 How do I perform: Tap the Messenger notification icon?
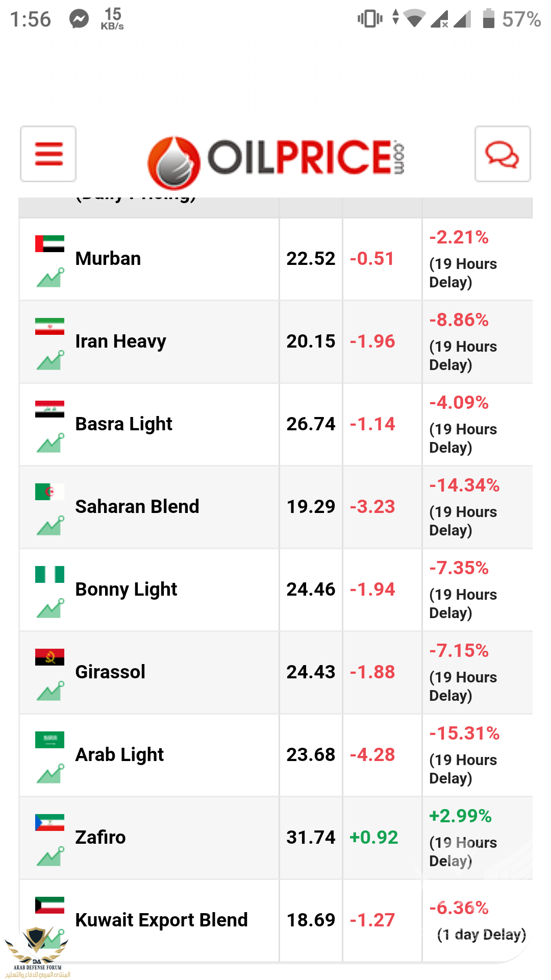pyautogui.click(x=80, y=19)
